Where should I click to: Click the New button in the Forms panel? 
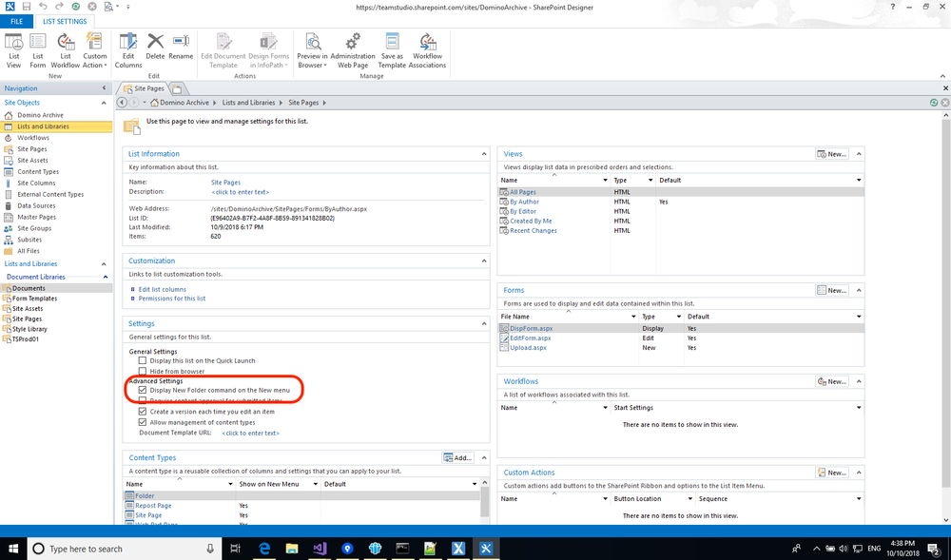[832, 289]
